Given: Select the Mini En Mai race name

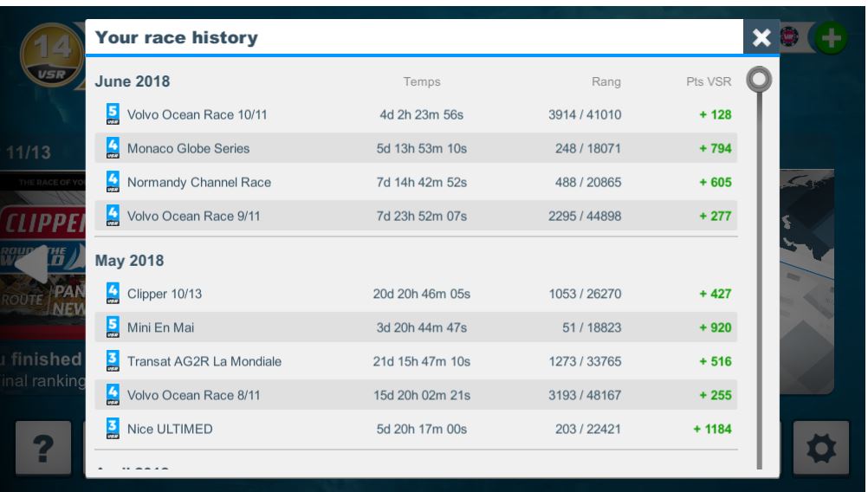Looking at the screenshot, I should (x=160, y=327).
